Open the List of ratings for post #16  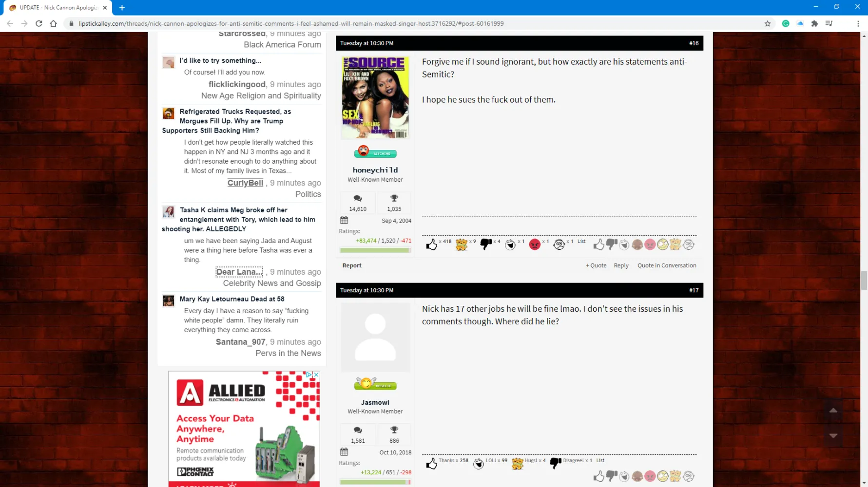tap(581, 242)
